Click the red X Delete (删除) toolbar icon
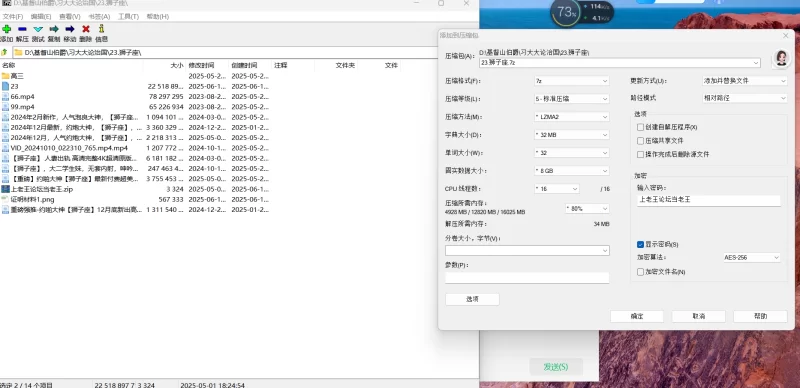 86,29
